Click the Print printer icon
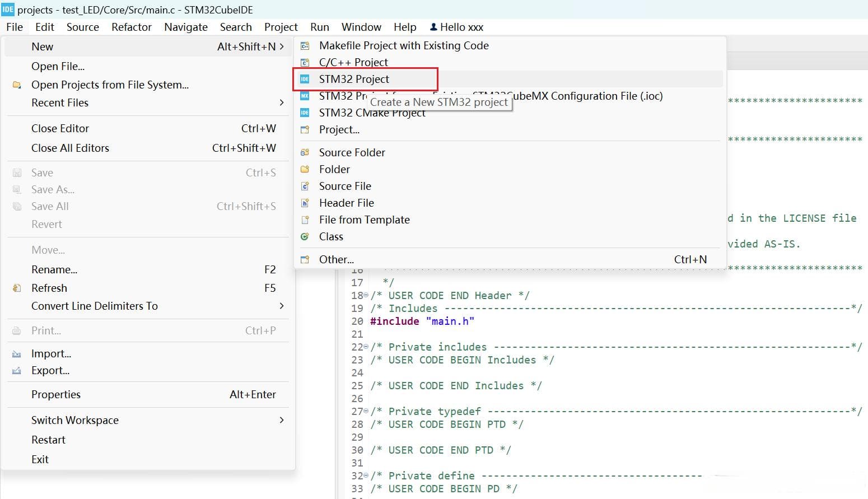Screen dimensions: 868x499 tap(17, 330)
